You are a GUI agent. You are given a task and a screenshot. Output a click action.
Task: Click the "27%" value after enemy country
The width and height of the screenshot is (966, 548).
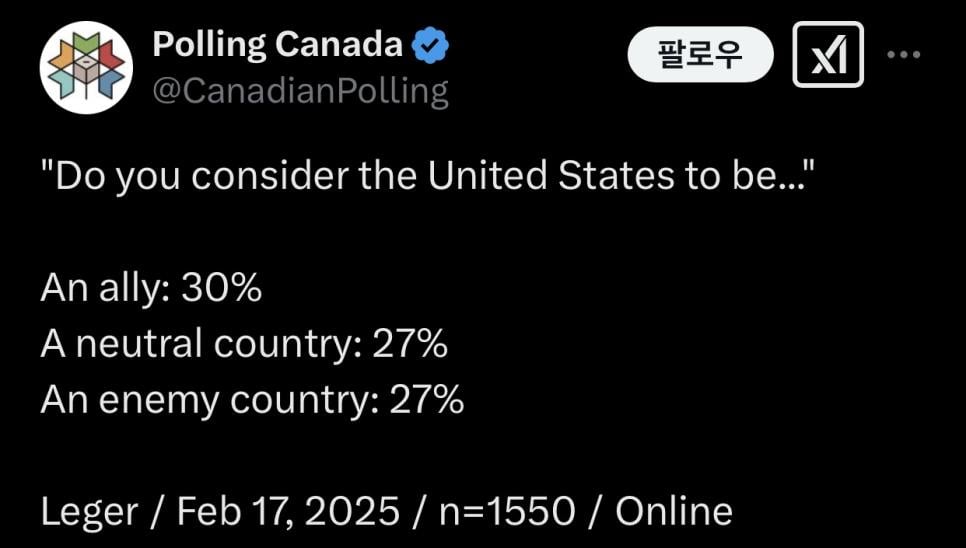pyautogui.click(x=427, y=401)
